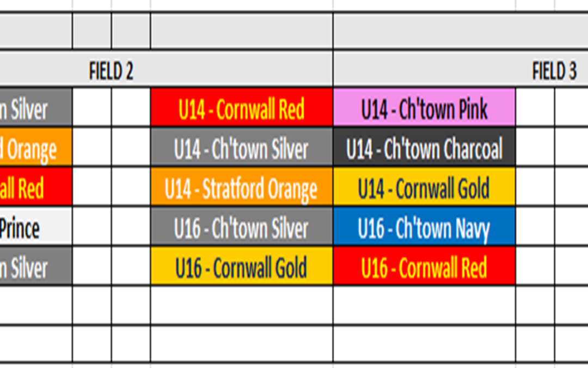Click the partial red cell ending 'all Red'
Viewport: 588px width, 368px height.
point(35,186)
